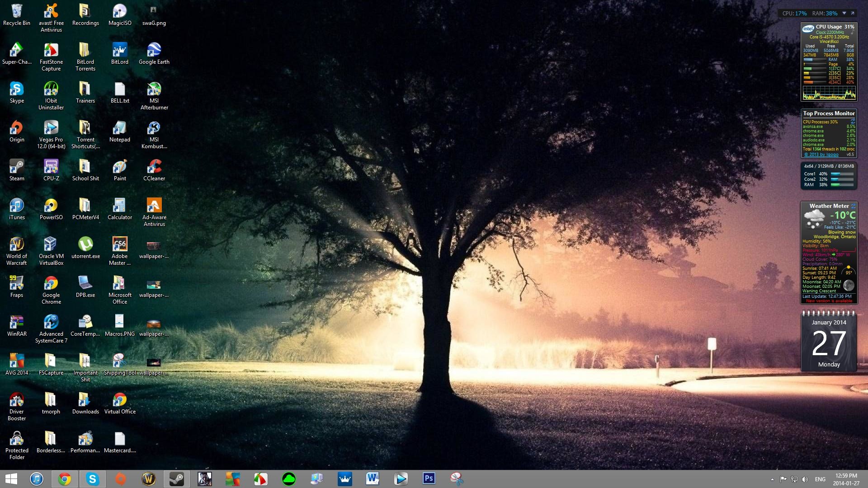Screen dimensions: 868x488
Task: Mute system volume via the tray speaker
Action: (x=806, y=479)
